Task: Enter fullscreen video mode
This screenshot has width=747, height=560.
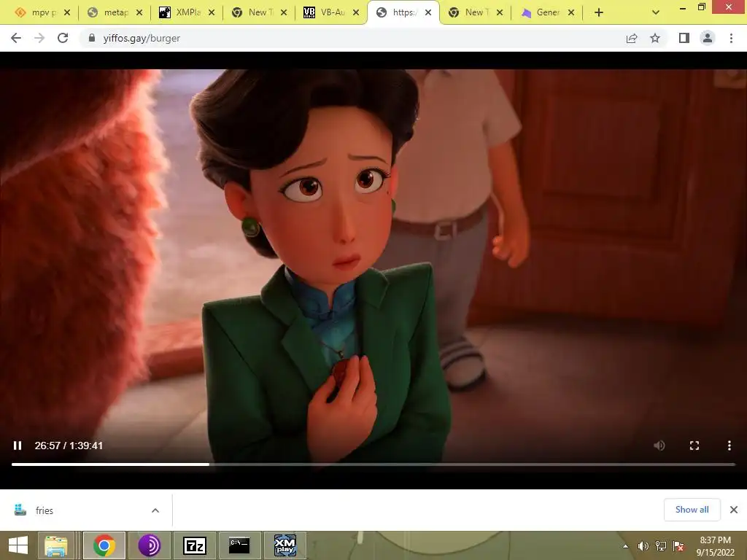Action: (694, 446)
